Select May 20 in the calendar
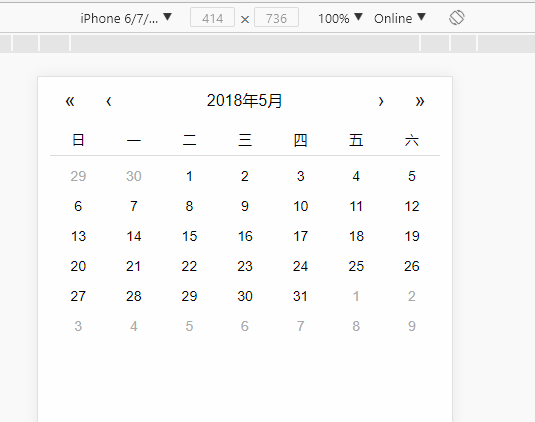The width and height of the screenshot is (535, 422). (x=78, y=266)
